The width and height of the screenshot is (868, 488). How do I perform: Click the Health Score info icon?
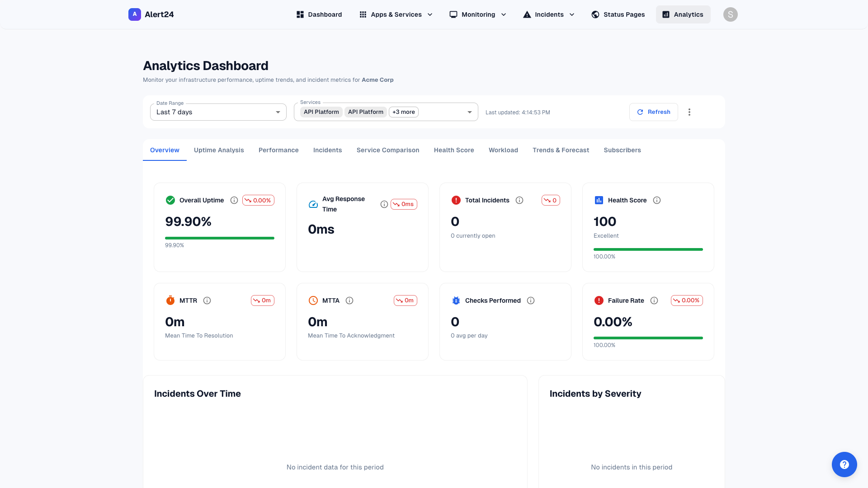657,200
